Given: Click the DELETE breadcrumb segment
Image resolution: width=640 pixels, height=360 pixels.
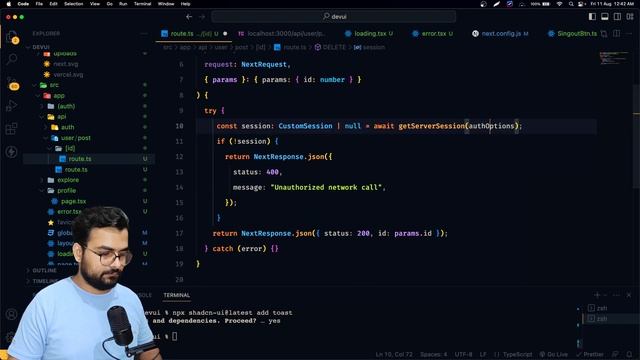Looking at the screenshot, I should [330, 47].
